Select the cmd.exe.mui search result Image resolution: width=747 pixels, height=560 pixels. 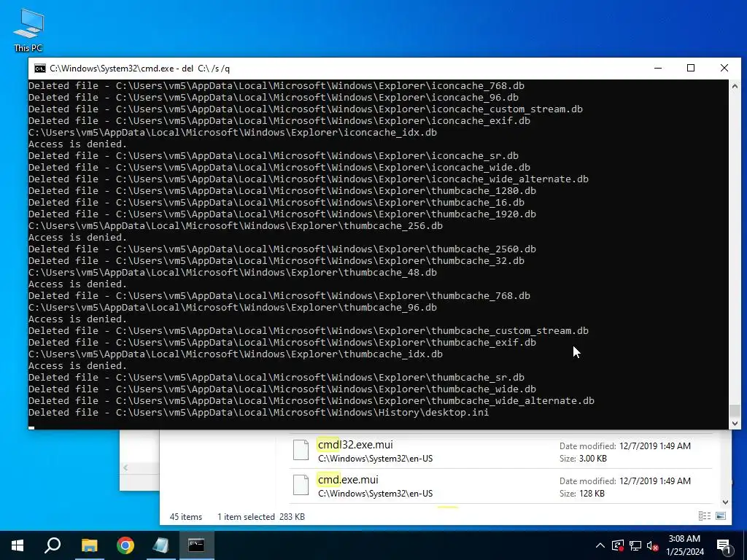coord(500,486)
